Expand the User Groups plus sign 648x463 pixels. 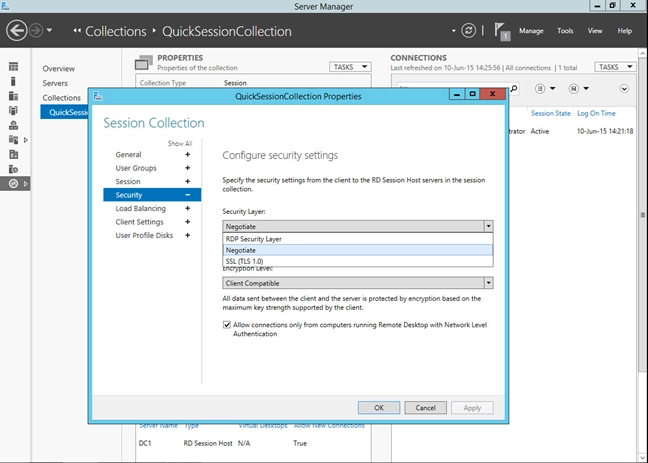pos(188,168)
